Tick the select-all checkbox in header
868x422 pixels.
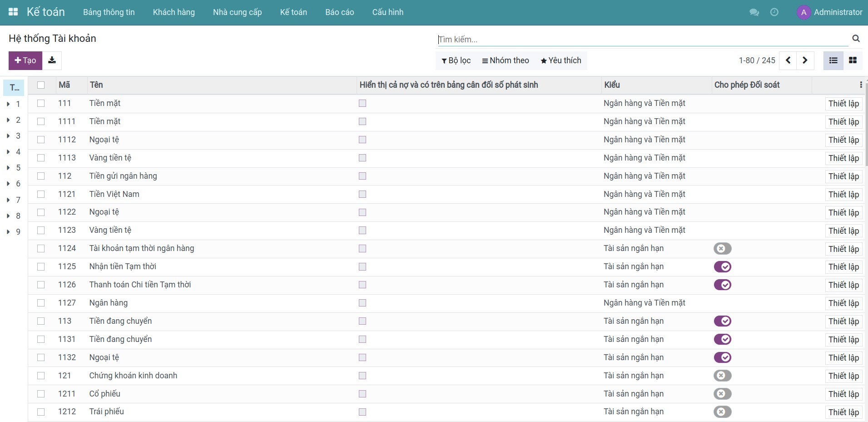click(x=41, y=85)
